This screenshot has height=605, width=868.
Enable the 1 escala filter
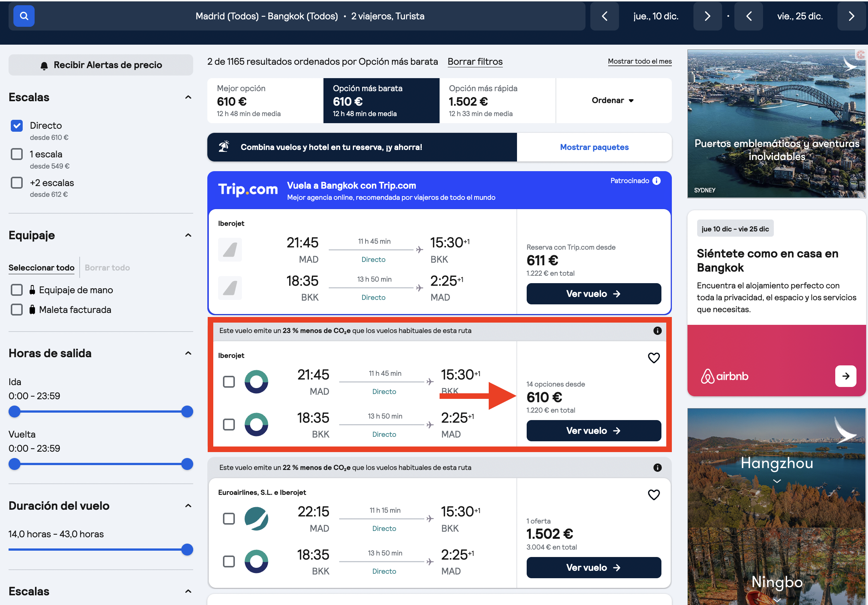point(17,154)
